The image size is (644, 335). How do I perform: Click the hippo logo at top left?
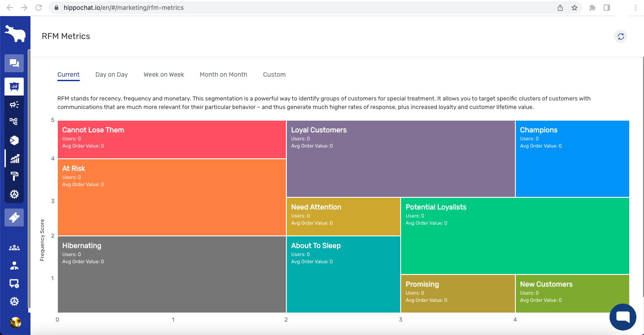15,34
